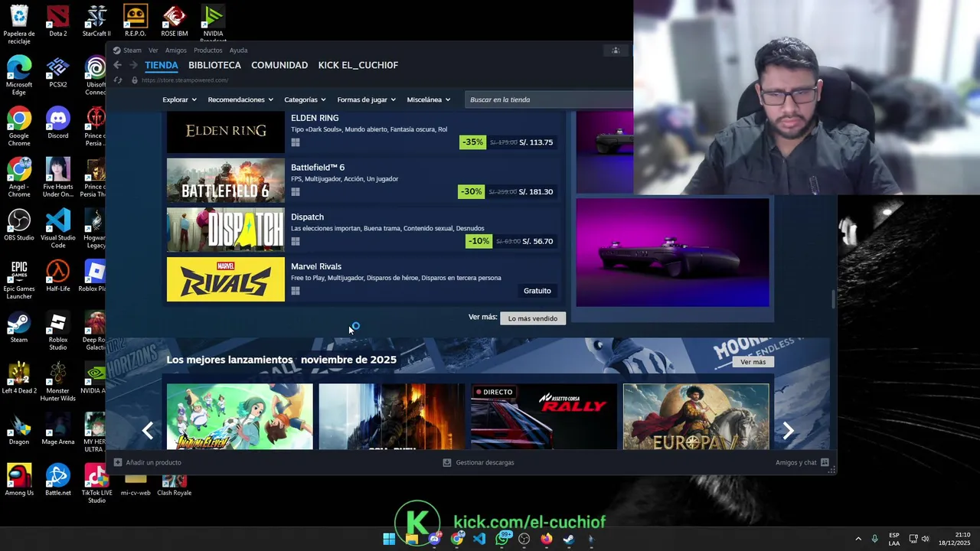Open the R.E.P.O. desktop icon

pos(136,21)
